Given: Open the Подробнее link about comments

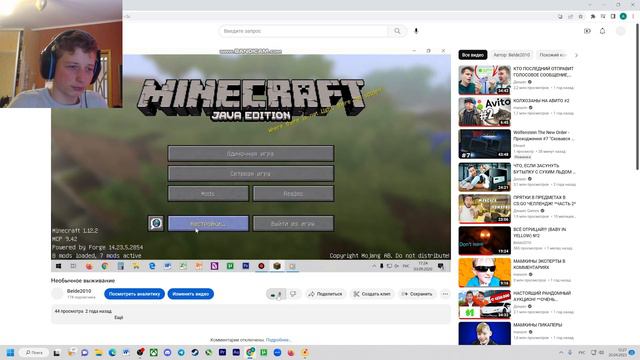Looking at the screenshot, I should [x=278, y=340].
